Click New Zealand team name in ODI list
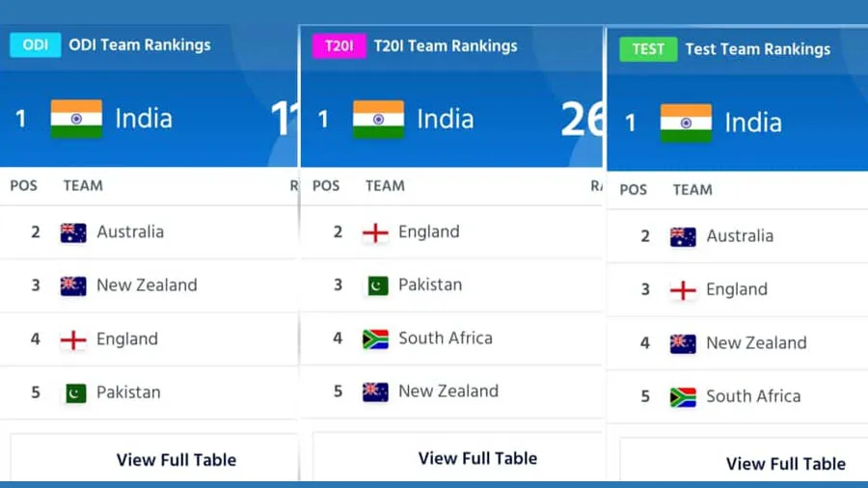This screenshot has height=488, width=868. 147,285
